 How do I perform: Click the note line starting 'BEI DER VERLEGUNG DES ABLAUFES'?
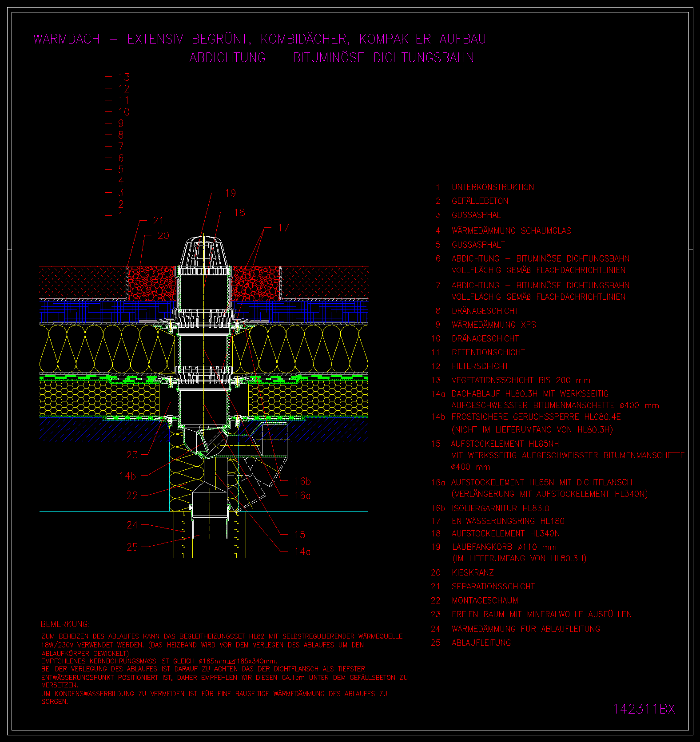coord(203,669)
